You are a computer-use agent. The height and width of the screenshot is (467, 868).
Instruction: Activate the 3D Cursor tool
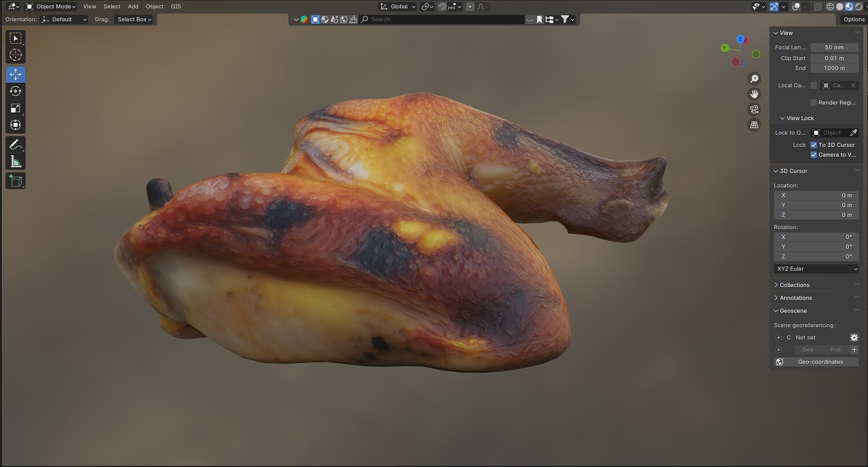(16, 55)
